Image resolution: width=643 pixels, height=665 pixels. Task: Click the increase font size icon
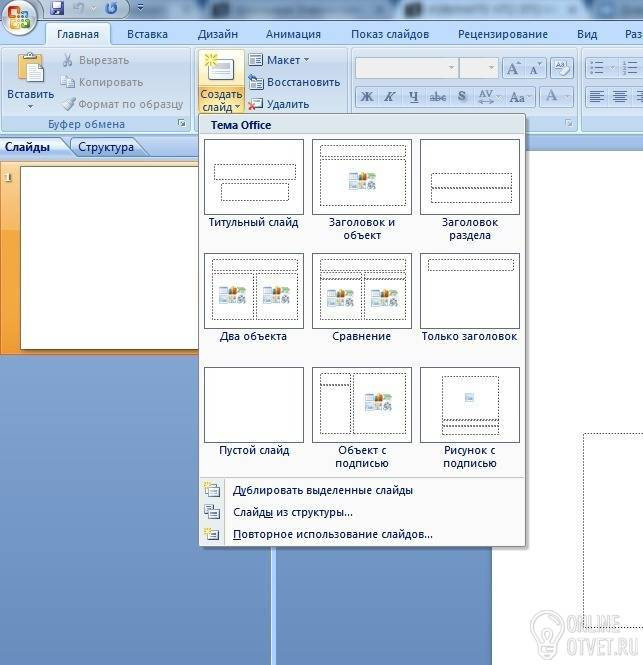(513, 68)
